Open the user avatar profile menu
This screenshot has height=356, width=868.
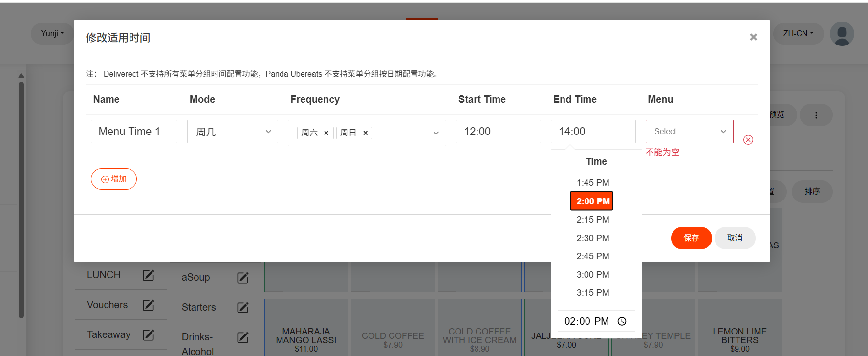click(x=842, y=34)
